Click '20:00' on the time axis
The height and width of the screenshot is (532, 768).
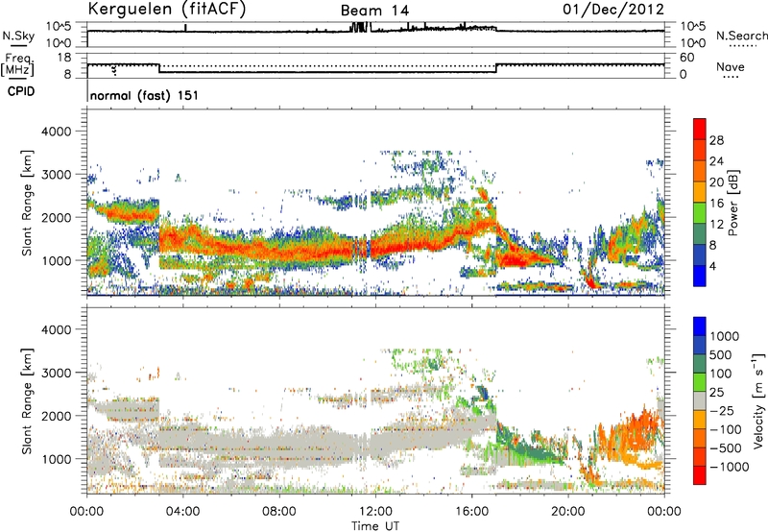coord(567,512)
